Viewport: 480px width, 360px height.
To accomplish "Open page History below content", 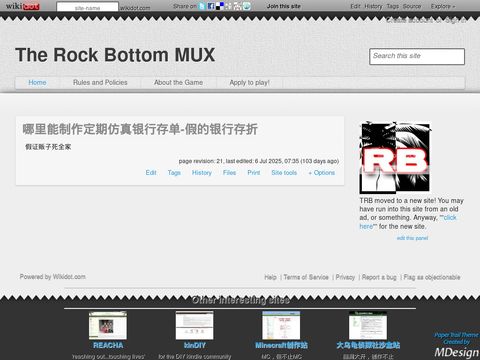I will [202, 173].
